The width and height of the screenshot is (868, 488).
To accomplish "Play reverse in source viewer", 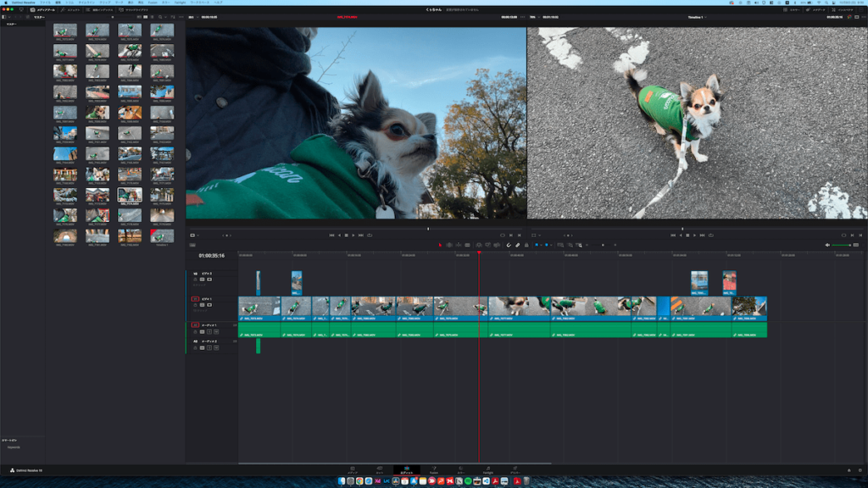I will coord(339,236).
